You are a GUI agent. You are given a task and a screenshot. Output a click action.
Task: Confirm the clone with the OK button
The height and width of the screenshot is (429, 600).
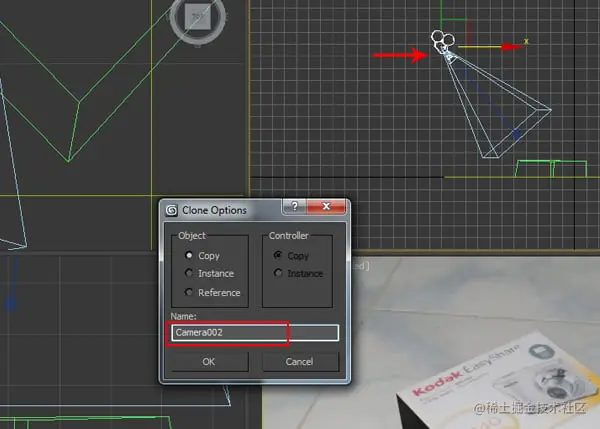(210, 362)
